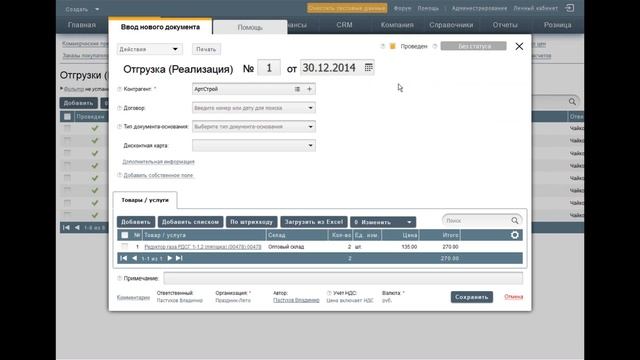Click the document number field showing 1
Image resolution: width=640 pixels, height=360 pixels.
pyautogui.click(x=269, y=68)
